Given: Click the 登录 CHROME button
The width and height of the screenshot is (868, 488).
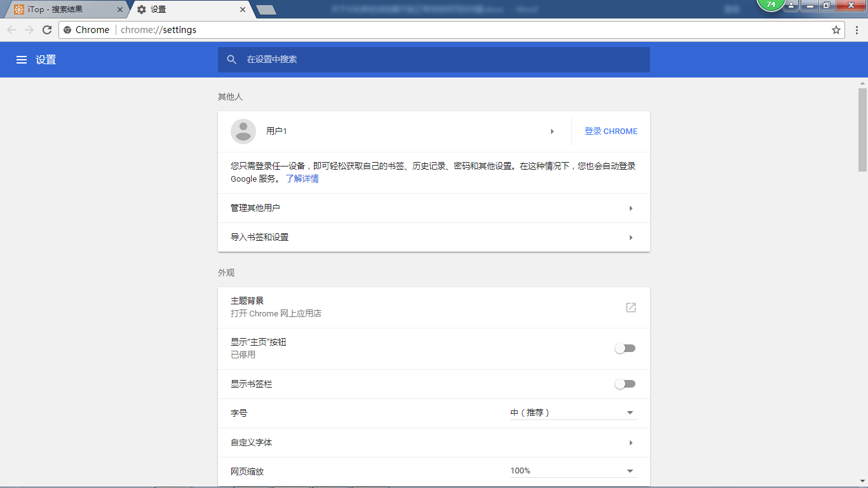Looking at the screenshot, I should pyautogui.click(x=610, y=131).
